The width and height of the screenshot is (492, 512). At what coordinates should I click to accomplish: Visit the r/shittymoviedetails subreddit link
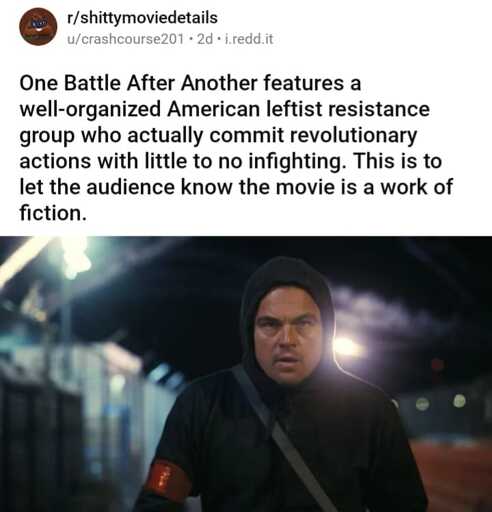142,18
